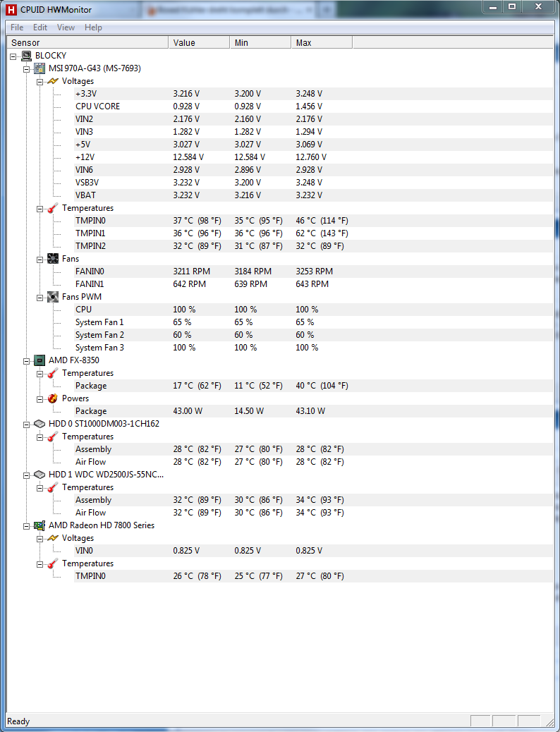Minimize the HWMonitor window
The width and height of the screenshot is (560, 732).
492,6
